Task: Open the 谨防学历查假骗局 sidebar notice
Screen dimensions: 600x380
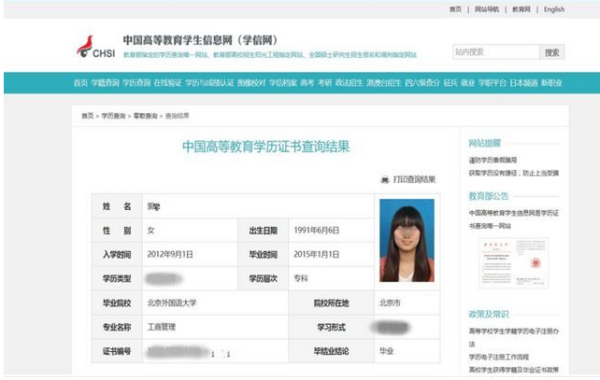Action: point(493,160)
